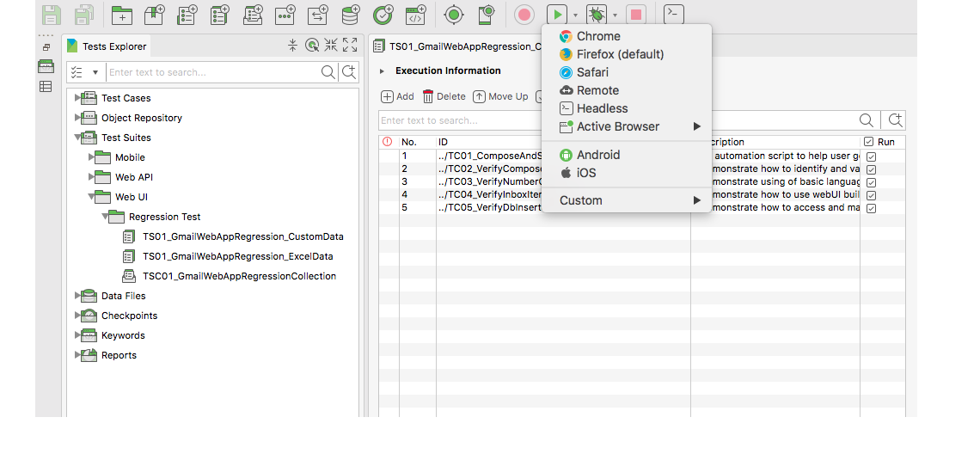Click the New Web Service Request toolbar icon

319,15
